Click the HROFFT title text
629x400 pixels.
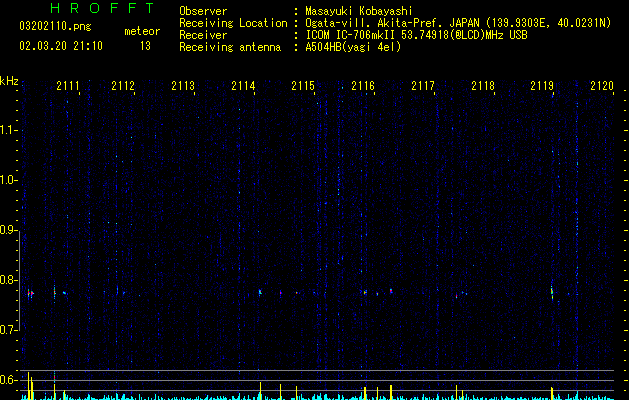(102, 8)
